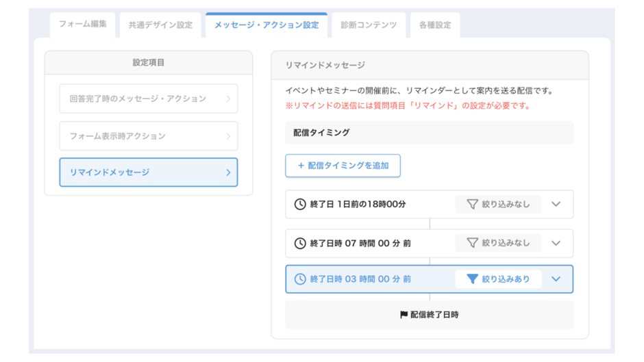Expand the 終了日時 07 時間 00 分 前 row
This screenshot has height=362, width=644.
click(556, 243)
